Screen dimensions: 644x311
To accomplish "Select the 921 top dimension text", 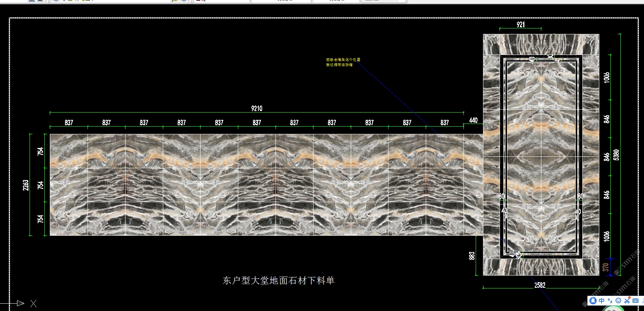I will tap(521, 25).
